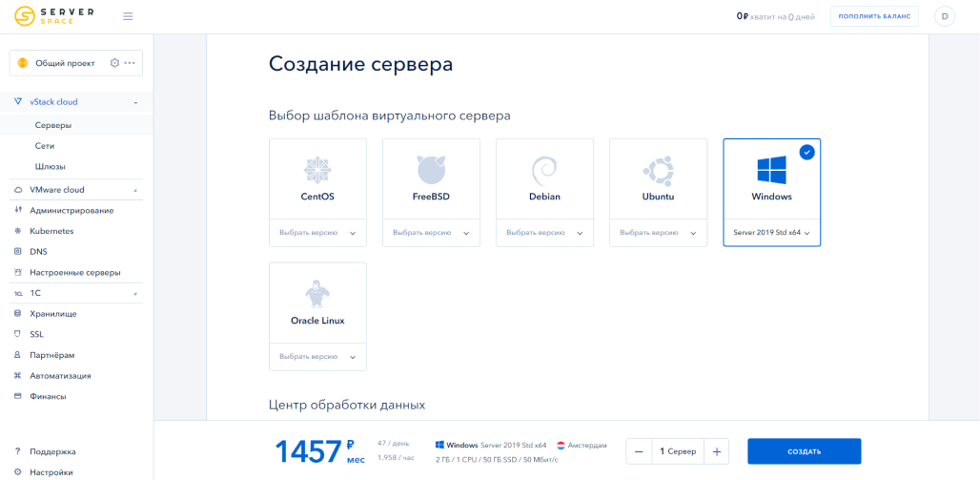This screenshot has width=980, height=480.
Task: Click the Создать button
Action: coord(804,451)
